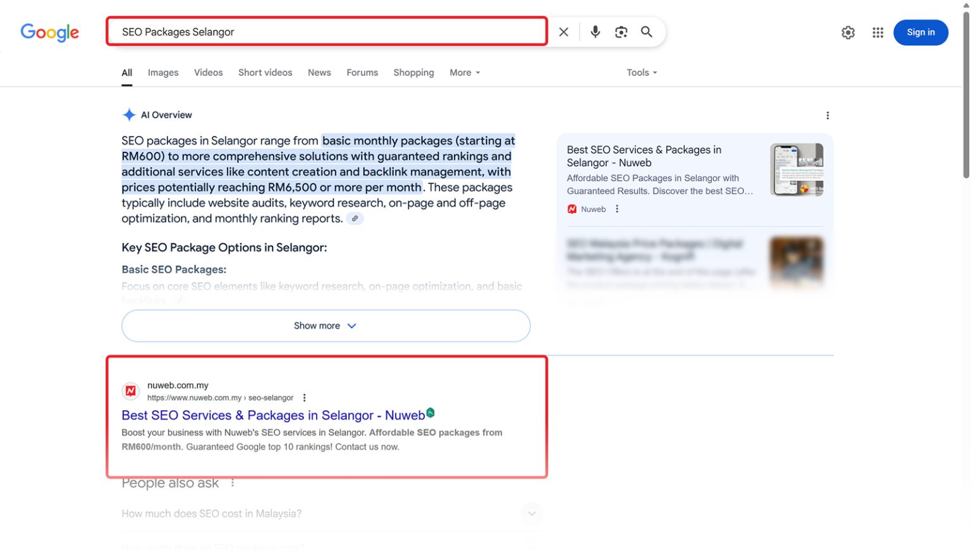
Task: Open AI Overview three-dot options menu
Action: click(x=827, y=116)
